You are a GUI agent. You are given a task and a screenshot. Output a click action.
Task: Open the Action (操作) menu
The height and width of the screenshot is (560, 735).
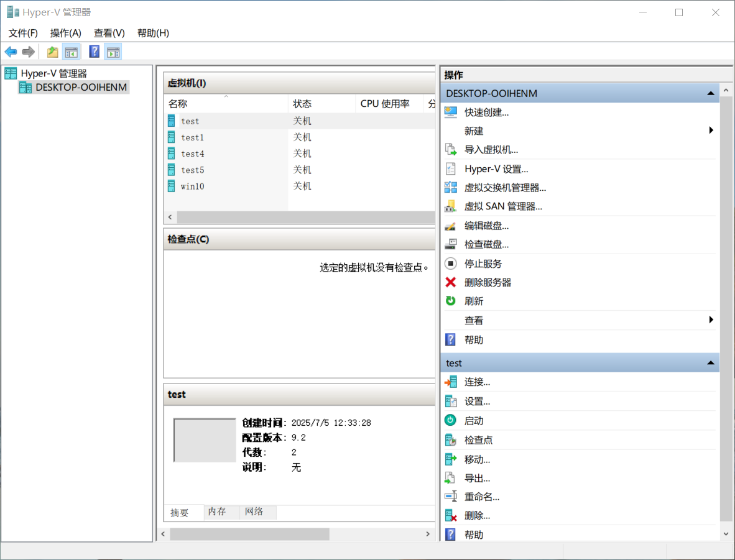pos(65,33)
